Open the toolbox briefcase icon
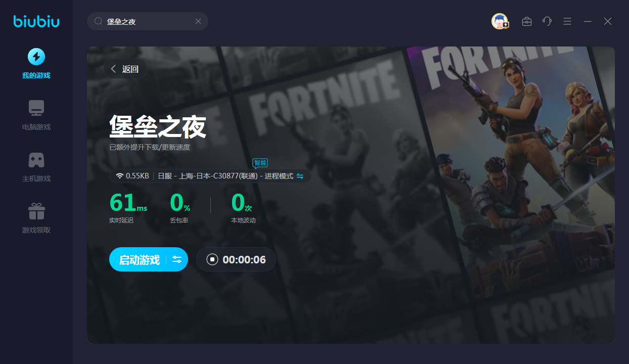Image resolution: width=629 pixels, height=364 pixels. point(527,21)
